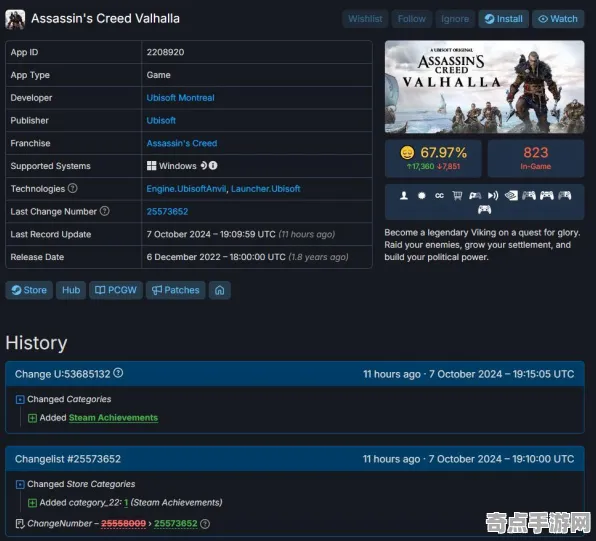
Task: Click the 17,360 positive reviews count
Action: 420,167
